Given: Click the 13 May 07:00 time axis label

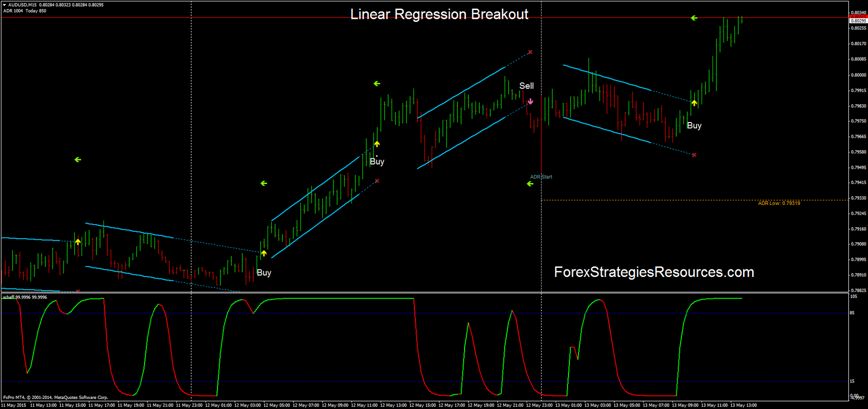Looking at the screenshot, I should click(656, 406).
